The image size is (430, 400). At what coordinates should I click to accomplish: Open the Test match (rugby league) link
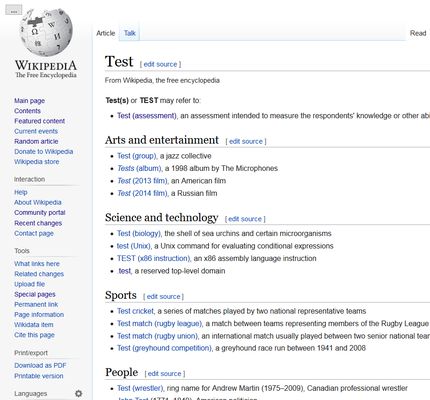[160, 323]
